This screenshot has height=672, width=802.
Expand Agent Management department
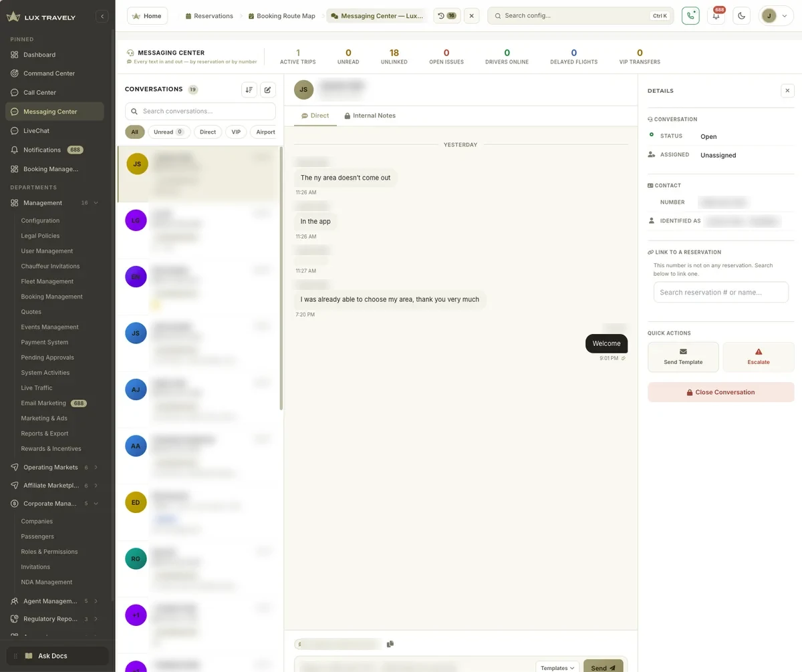click(54, 601)
